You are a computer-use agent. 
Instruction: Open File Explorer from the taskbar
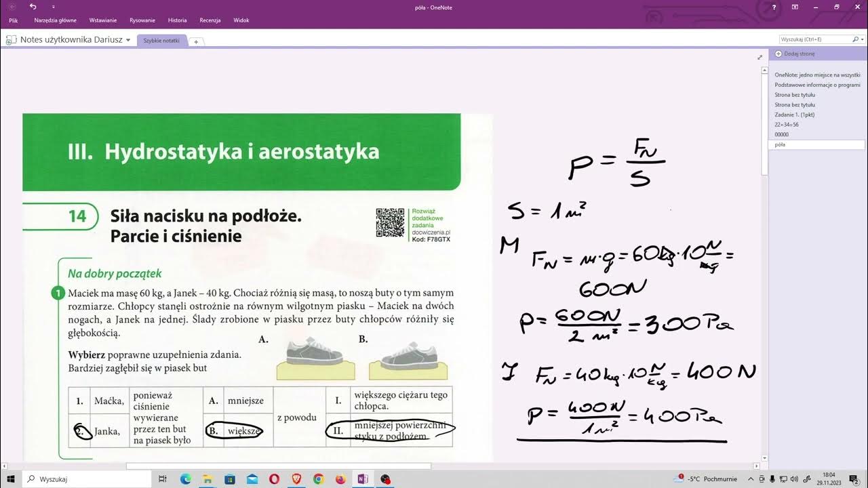pos(208,479)
